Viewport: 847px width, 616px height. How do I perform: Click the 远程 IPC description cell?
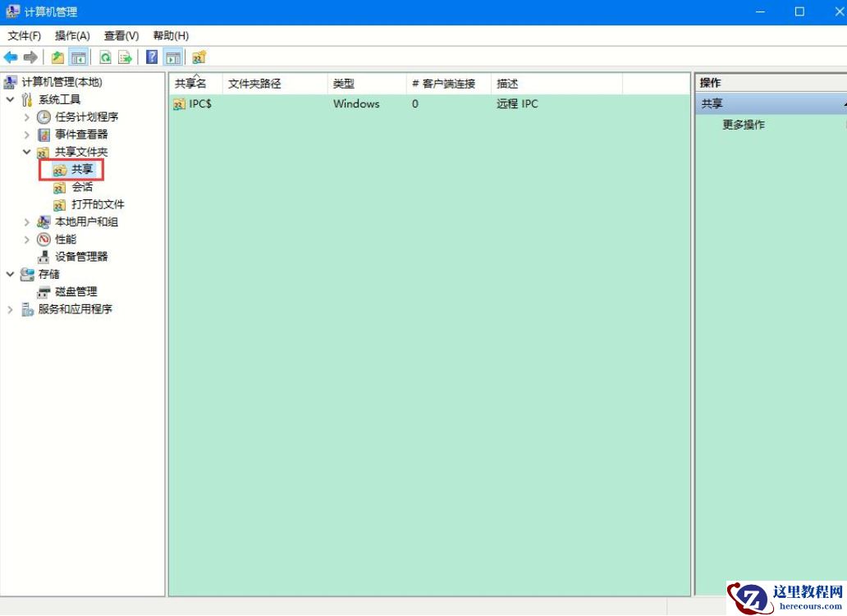518,103
